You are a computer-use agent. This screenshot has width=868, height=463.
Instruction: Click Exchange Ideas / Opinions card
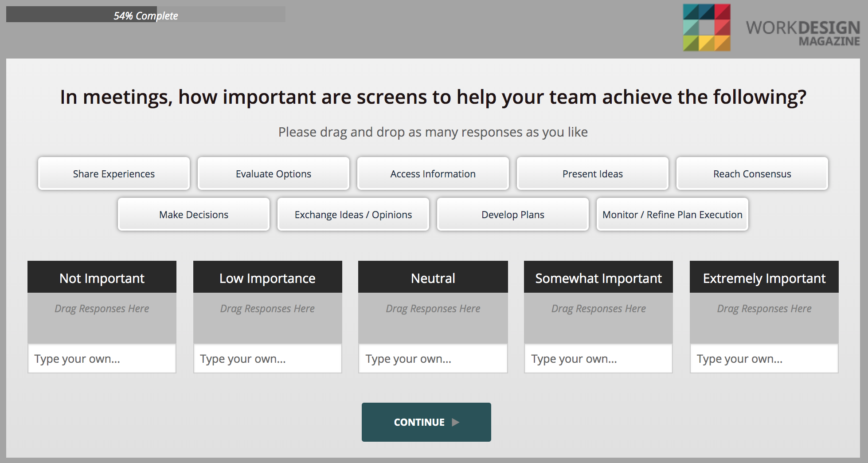tap(353, 214)
